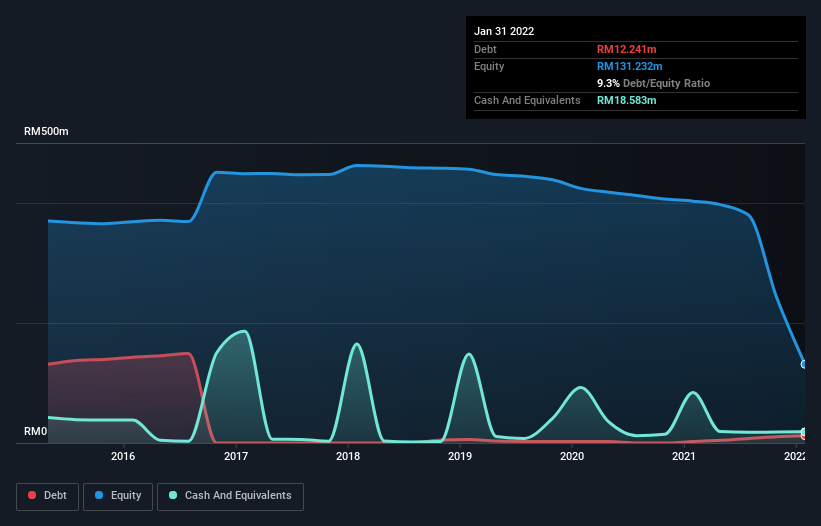821x526 pixels.
Task: Click the RM500m y-axis label
Action: [x=46, y=131]
